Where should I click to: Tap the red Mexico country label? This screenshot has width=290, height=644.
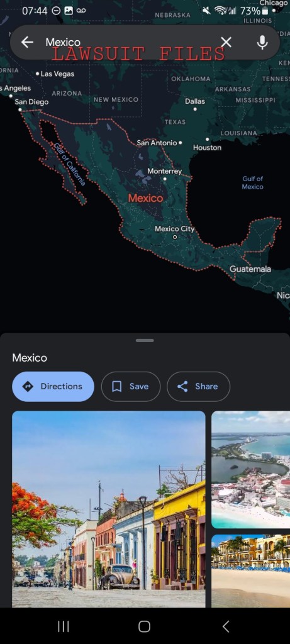(145, 198)
